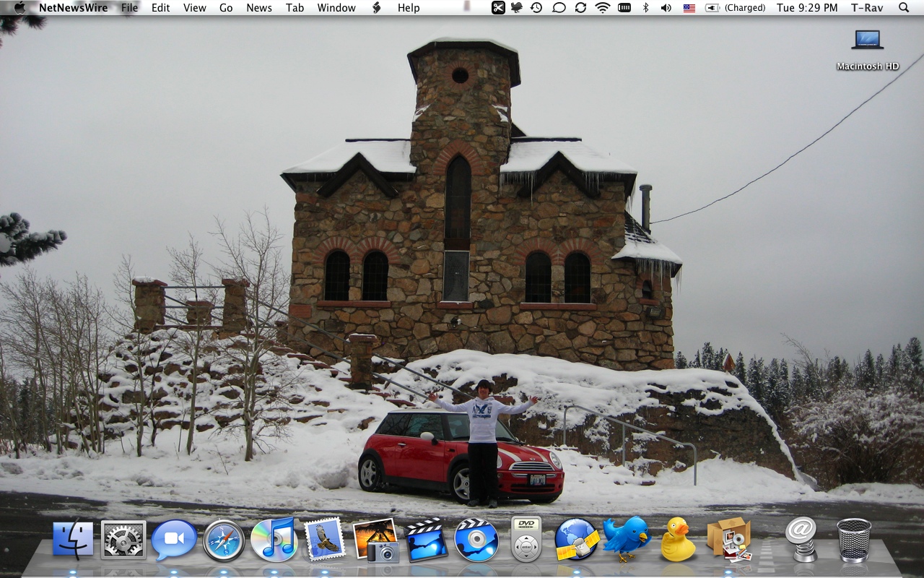
Task: Open the scripts menu icon
Action: coord(376,8)
